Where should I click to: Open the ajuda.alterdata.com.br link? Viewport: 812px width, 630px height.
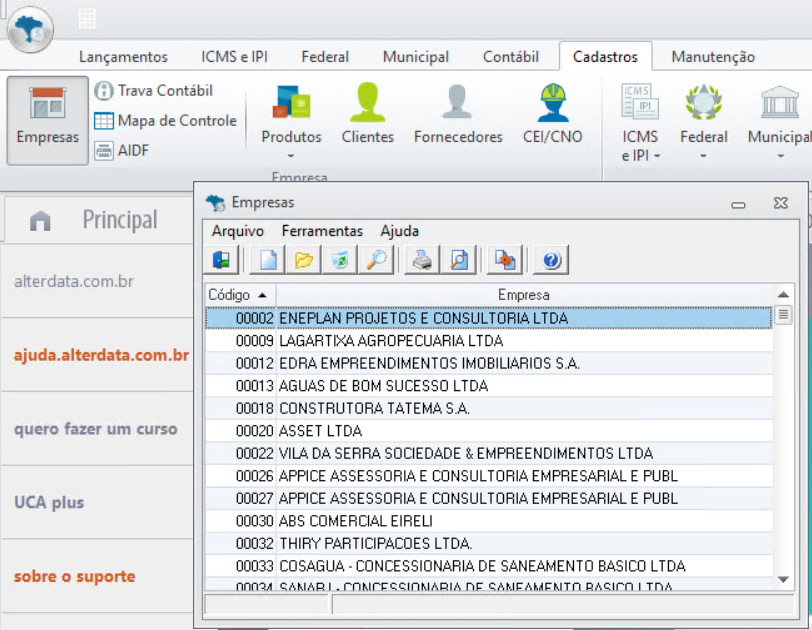click(x=102, y=356)
